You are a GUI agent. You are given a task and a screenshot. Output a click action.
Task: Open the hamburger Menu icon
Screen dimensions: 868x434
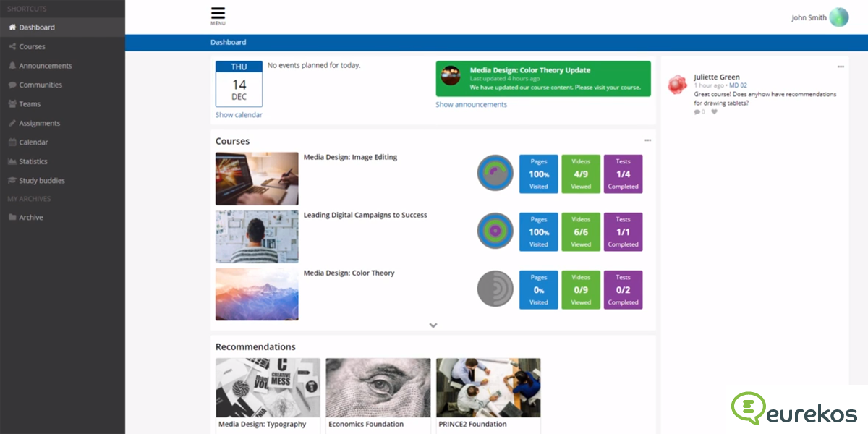click(x=218, y=14)
